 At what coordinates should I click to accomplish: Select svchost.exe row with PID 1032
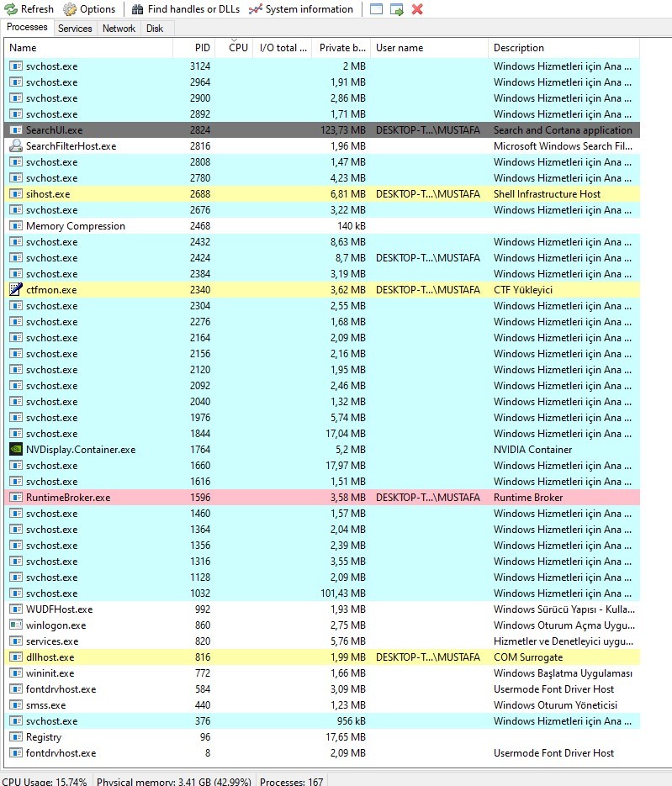click(322, 593)
